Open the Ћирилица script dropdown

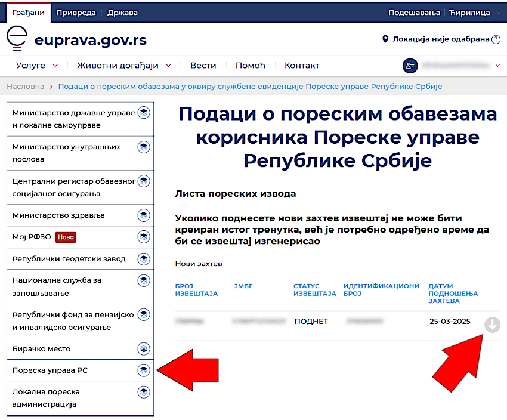point(473,13)
